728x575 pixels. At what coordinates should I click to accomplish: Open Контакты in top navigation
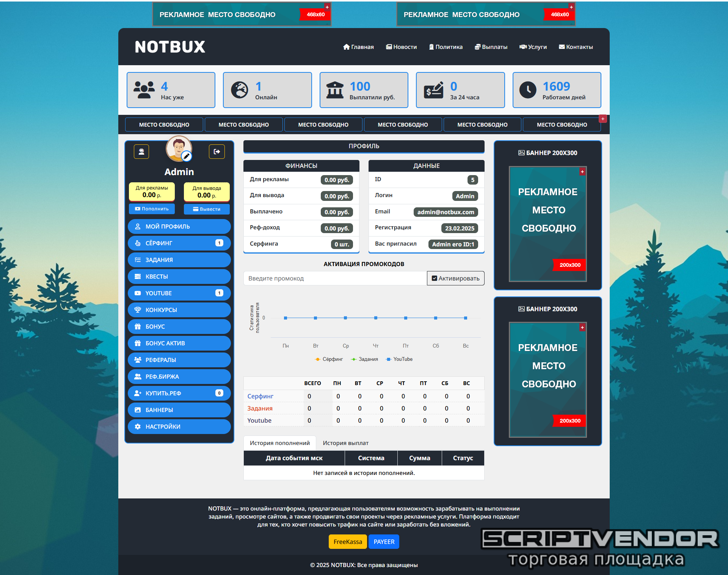[576, 47]
